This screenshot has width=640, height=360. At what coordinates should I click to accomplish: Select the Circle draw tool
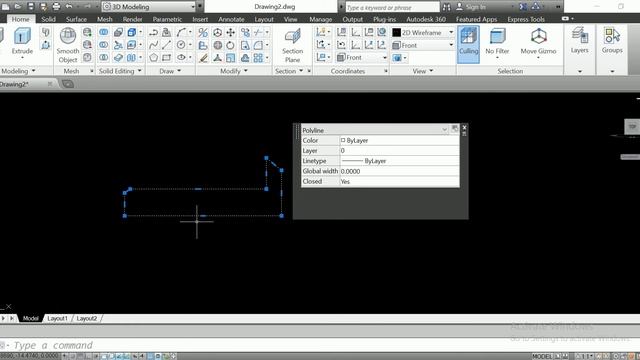click(x=181, y=45)
